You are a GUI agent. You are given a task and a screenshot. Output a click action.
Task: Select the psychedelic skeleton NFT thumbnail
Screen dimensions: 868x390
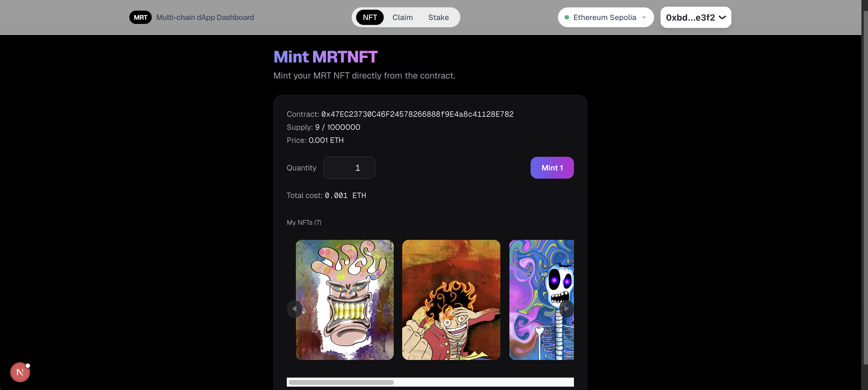point(541,300)
